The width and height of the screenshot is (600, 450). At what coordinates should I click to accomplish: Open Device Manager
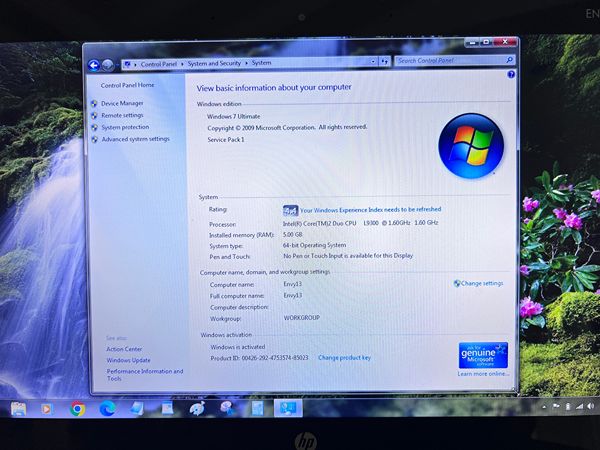122,103
